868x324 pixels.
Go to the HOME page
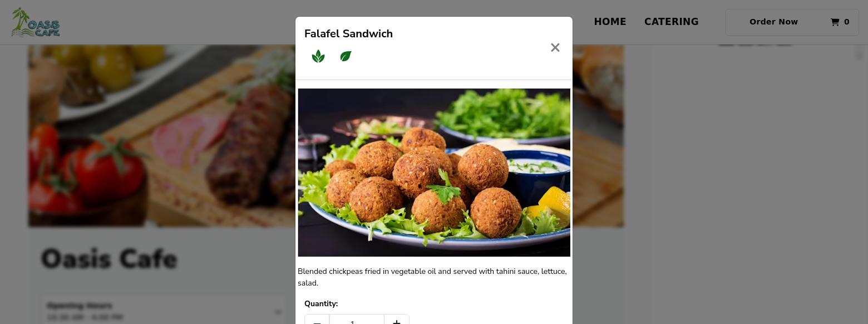pyautogui.click(x=610, y=22)
